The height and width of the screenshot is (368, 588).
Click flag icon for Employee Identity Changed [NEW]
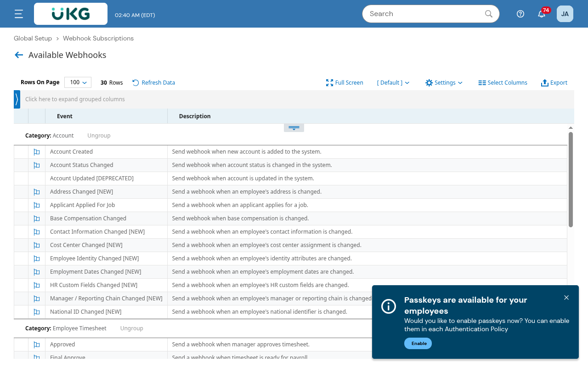point(37,259)
